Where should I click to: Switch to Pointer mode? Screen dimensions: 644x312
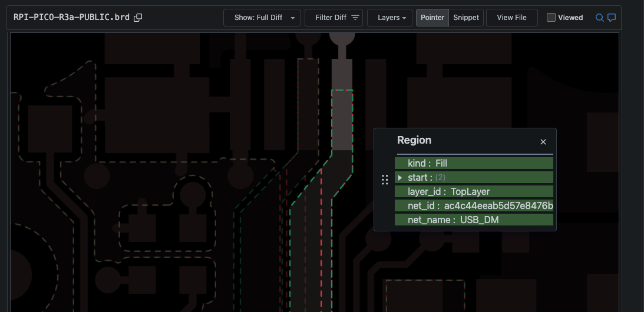432,18
